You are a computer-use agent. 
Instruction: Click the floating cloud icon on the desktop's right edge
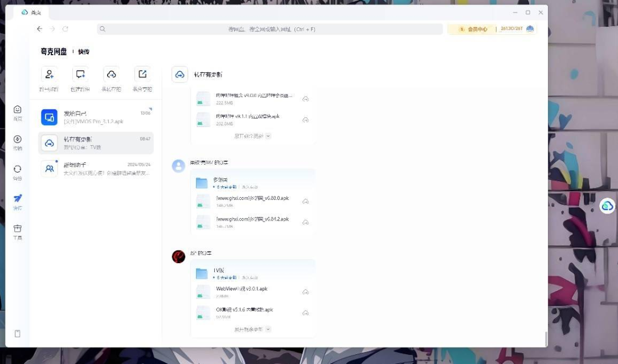click(607, 206)
